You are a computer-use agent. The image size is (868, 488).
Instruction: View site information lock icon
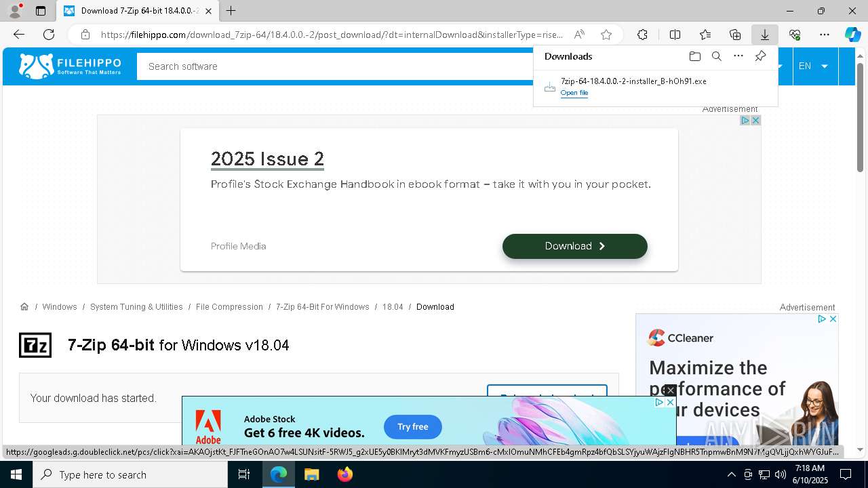pyautogui.click(x=85, y=35)
